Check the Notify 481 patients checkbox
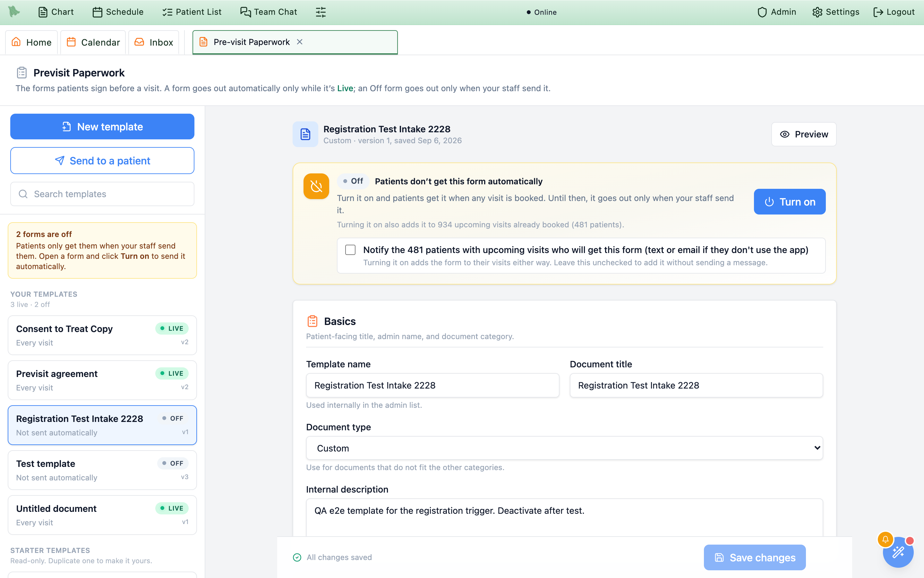924x578 pixels. tap(350, 250)
